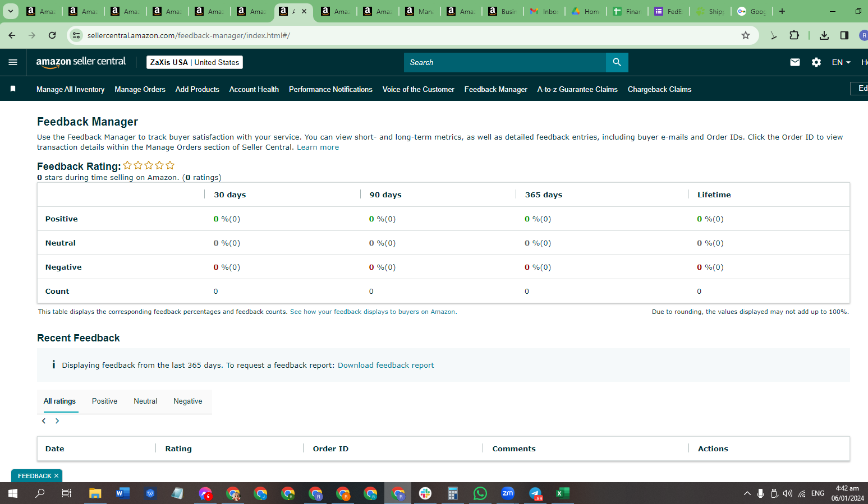The width and height of the screenshot is (868, 504).
Task: Click the Order ID column header
Action: (x=330, y=448)
